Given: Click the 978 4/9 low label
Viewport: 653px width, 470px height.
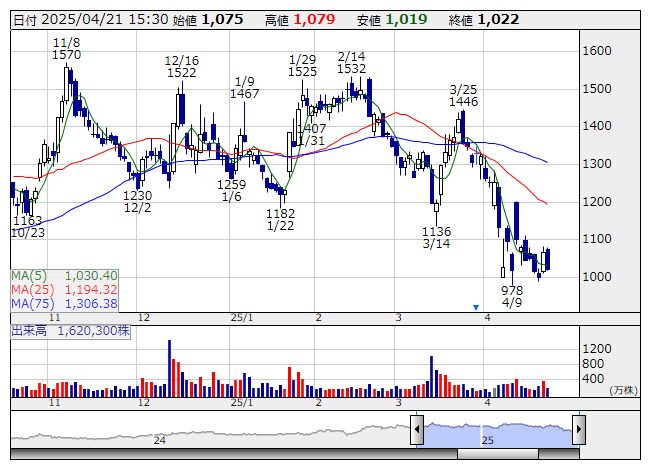Looking at the screenshot, I should pyautogui.click(x=512, y=296).
